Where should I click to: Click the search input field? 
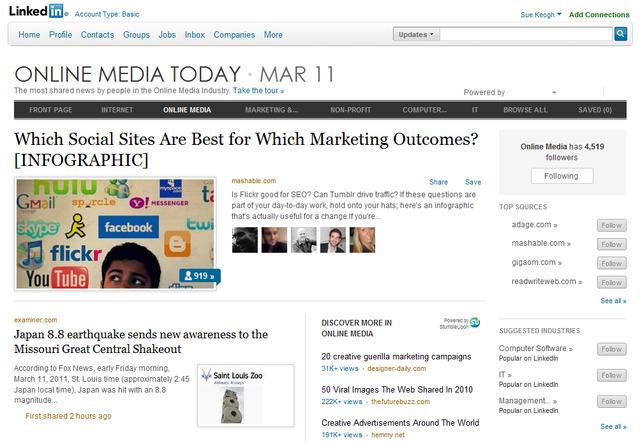tap(526, 34)
